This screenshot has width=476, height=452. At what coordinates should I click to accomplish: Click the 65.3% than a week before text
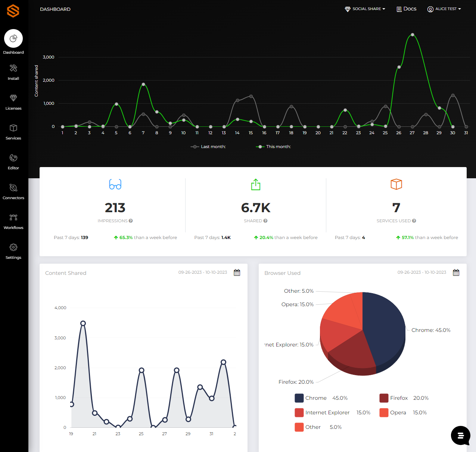(145, 238)
